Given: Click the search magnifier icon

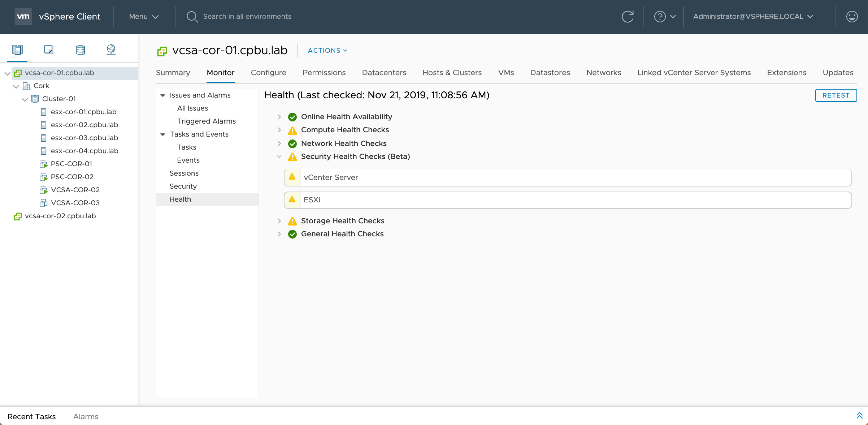Looking at the screenshot, I should point(192,16).
